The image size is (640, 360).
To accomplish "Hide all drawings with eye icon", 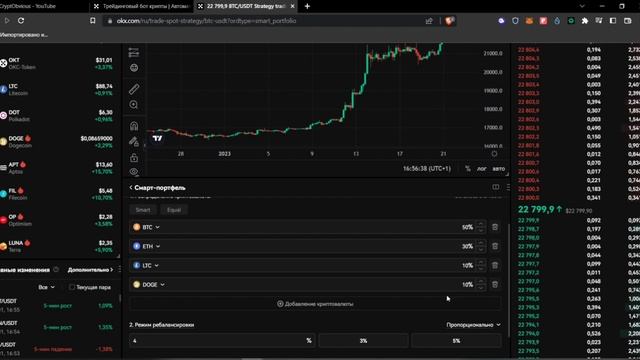I will click(x=134, y=172).
